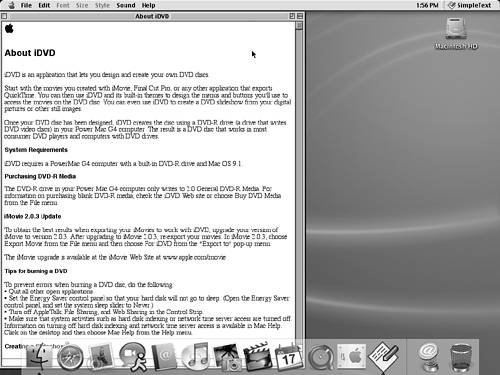Click the pen-and-paper text editor dock icon
The width and height of the screenshot is (500, 375).
(x=383, y=357)
